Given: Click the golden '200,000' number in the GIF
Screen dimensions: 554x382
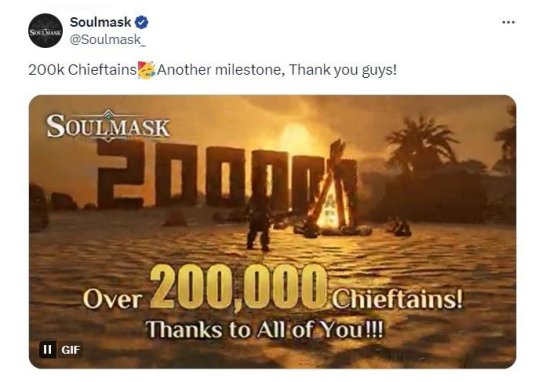Looking at the screenshot, I should pos(238,289).
